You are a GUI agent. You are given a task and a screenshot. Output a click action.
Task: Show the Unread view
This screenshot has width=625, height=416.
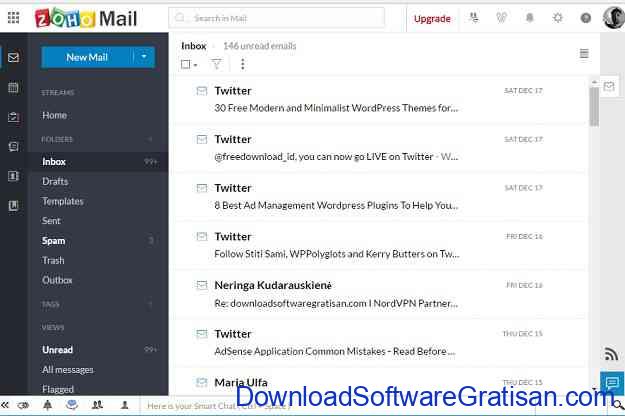coord(57,350)
